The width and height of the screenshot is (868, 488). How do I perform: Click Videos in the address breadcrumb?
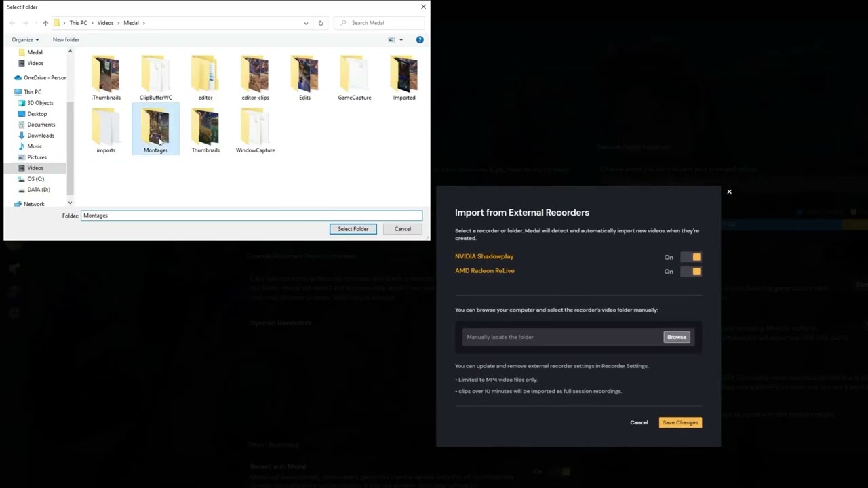(x=105, y=23)
